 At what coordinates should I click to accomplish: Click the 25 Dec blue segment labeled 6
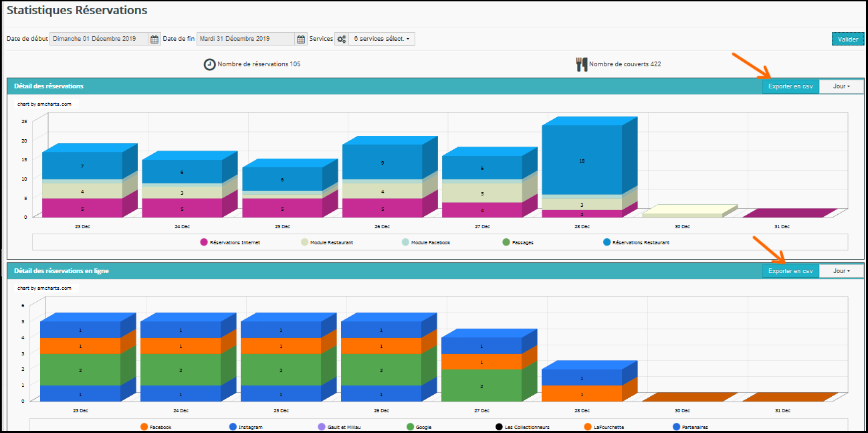tap(282, 179)
